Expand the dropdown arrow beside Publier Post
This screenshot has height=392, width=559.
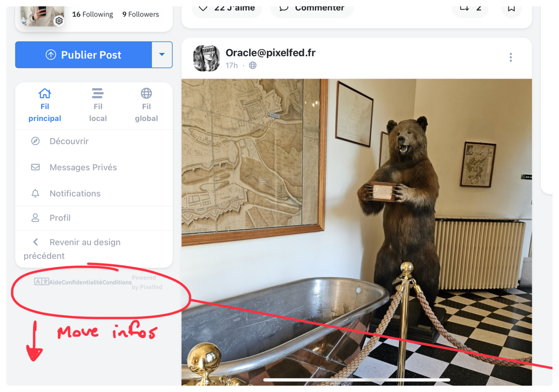(x=162, y=55)
